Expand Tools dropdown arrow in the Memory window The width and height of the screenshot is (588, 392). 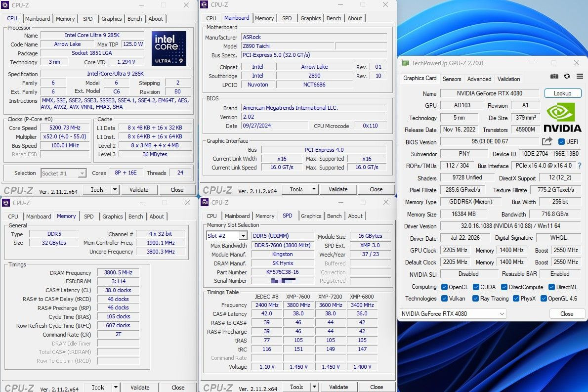pos(116,387)
